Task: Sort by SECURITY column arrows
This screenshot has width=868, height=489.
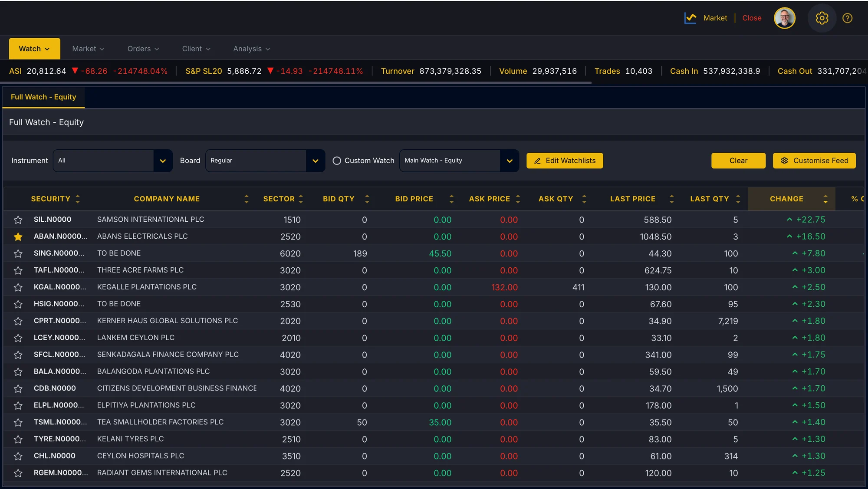Action: tap(78, 199)
